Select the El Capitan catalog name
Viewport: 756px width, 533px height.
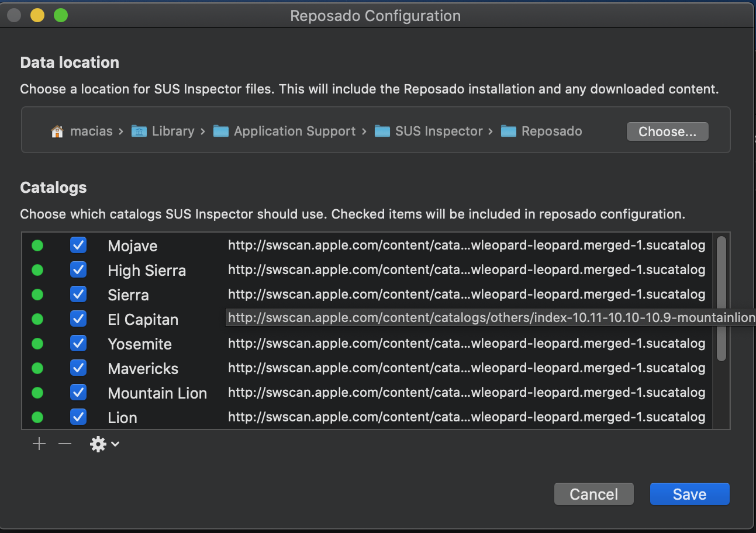tap(143, 320)
